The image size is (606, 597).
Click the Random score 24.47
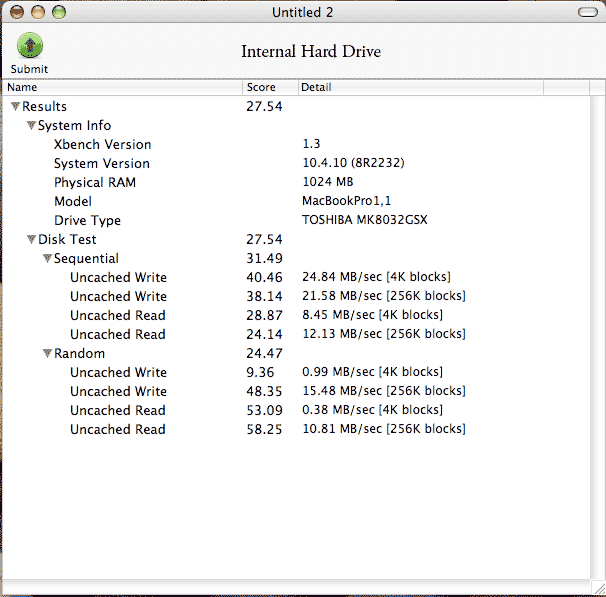264,353
